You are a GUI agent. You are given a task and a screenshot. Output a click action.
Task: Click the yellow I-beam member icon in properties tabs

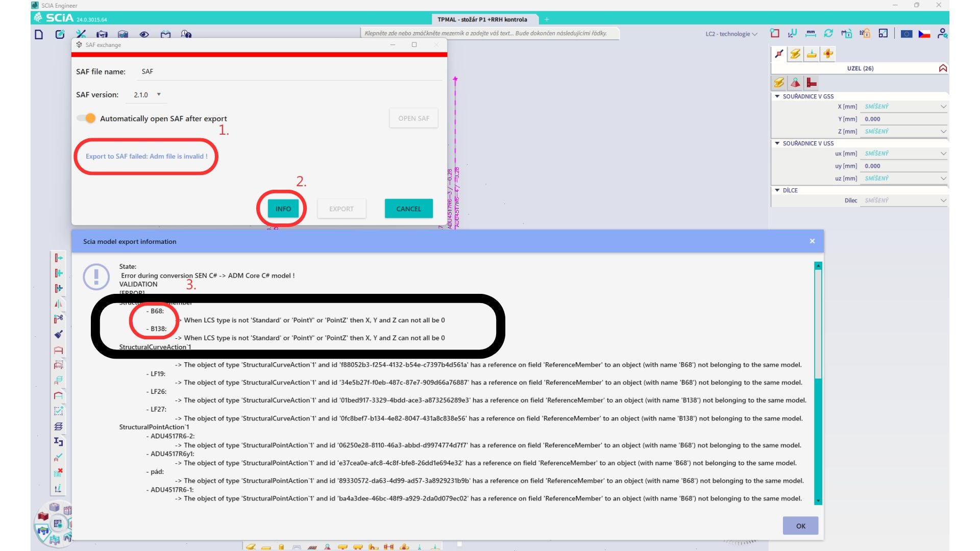(x=795, y=54)
